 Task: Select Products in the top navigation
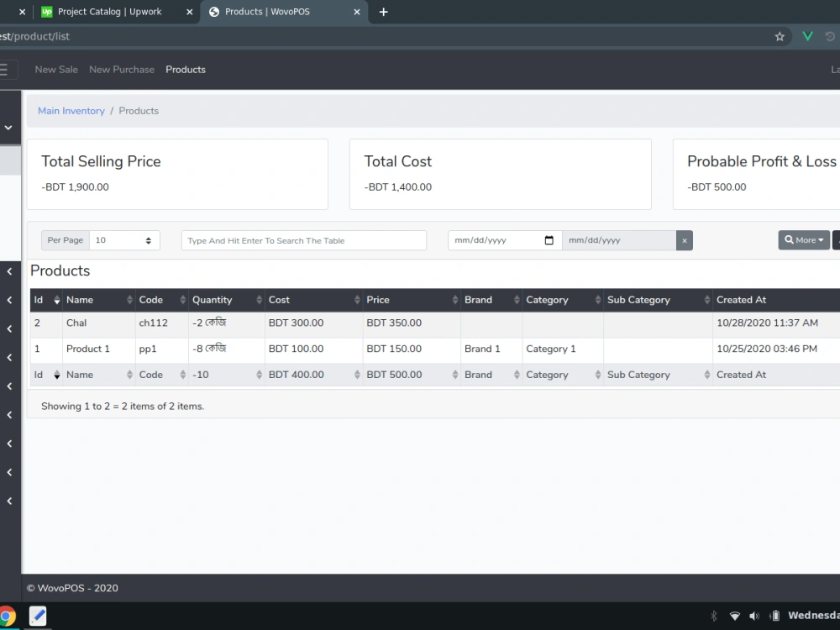coord(186,70)
